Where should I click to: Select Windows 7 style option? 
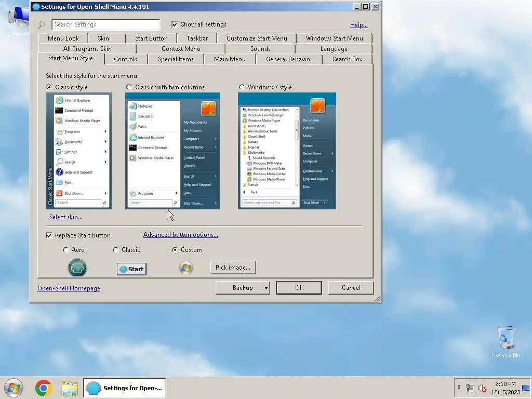point(242,87)
